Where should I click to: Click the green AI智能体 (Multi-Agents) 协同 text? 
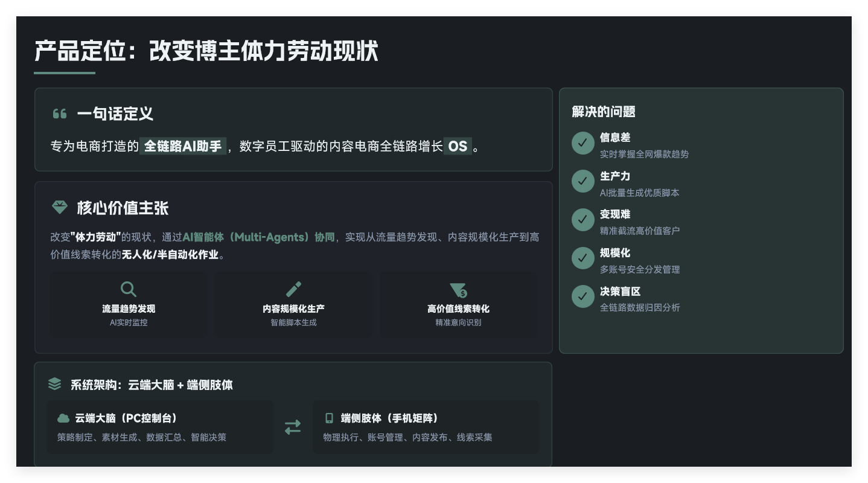[x=258, y=237]
